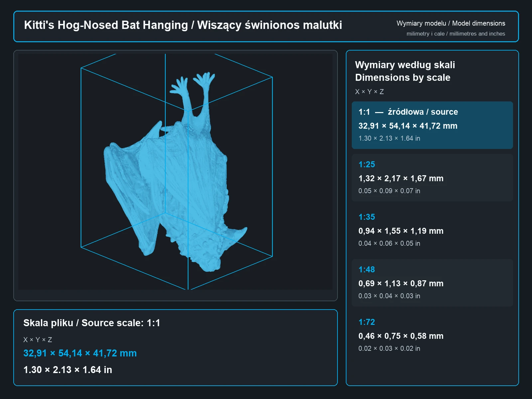The height and width of the screenshot is (399, 532).
Task: Click the Wymiary według skali heading
Action: [405, 65]
